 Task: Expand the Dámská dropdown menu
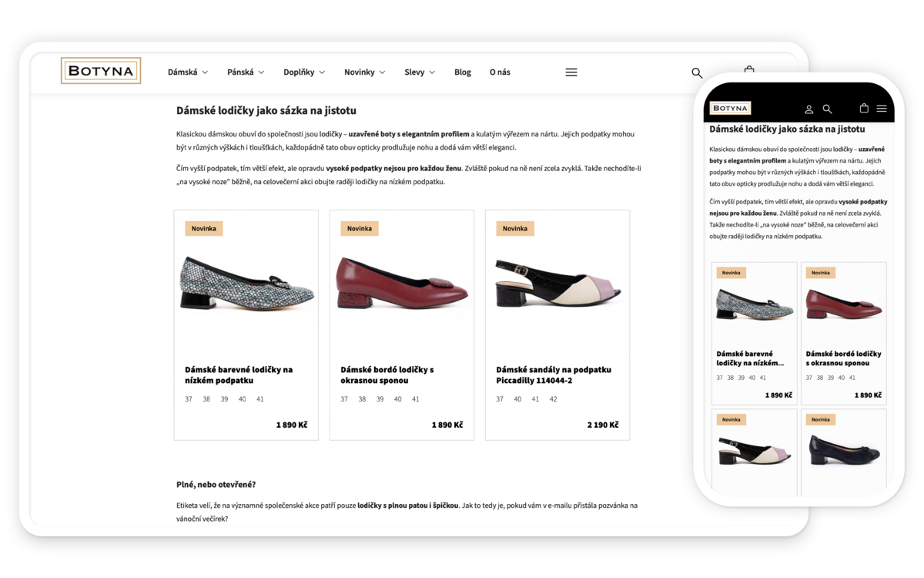coord(188,72)
